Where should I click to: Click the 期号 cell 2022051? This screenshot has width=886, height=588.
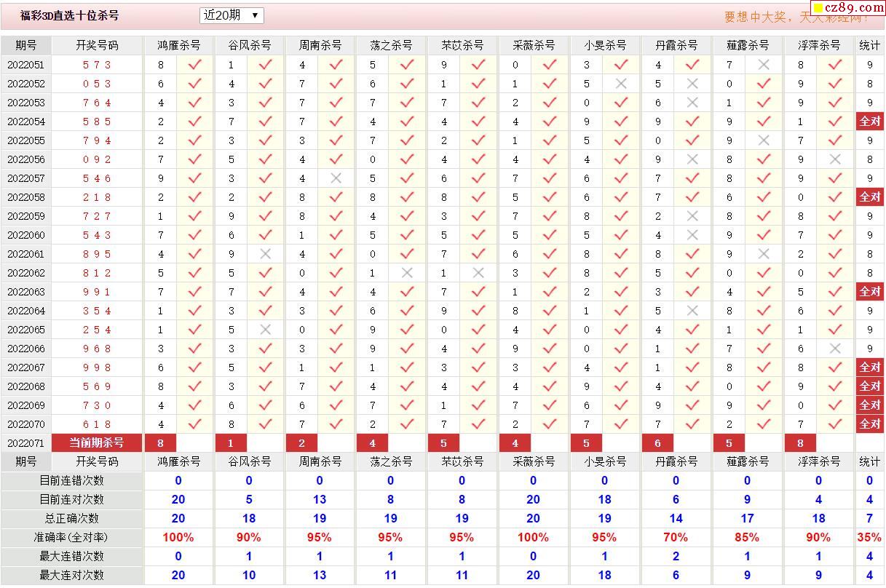[26, 65]
